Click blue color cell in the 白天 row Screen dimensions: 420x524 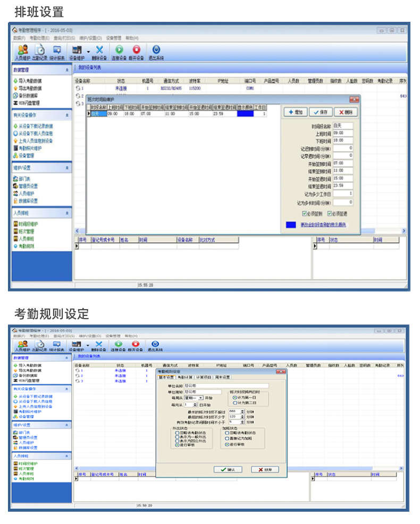(x=245, y=114)
